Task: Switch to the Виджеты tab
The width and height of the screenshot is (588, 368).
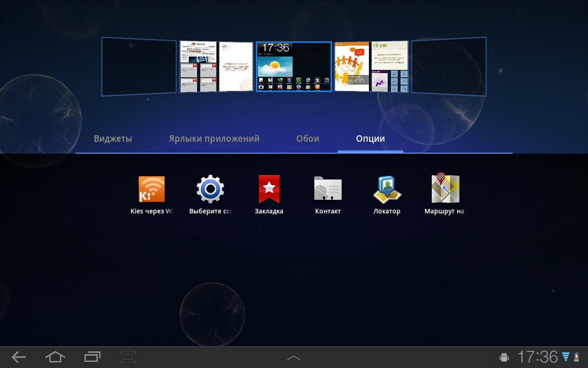Action: click(x=113, y=139)
